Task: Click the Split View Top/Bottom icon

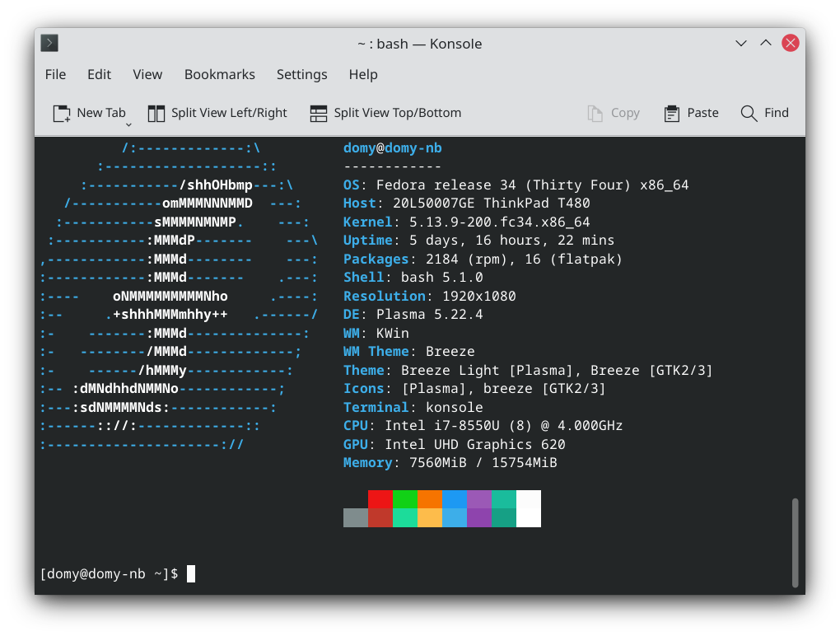Action: 318,113
